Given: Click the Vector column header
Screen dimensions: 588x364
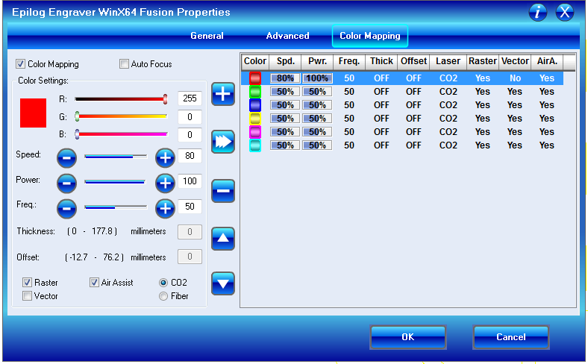Looking at the screenshot, I should [x=515, y=61].
